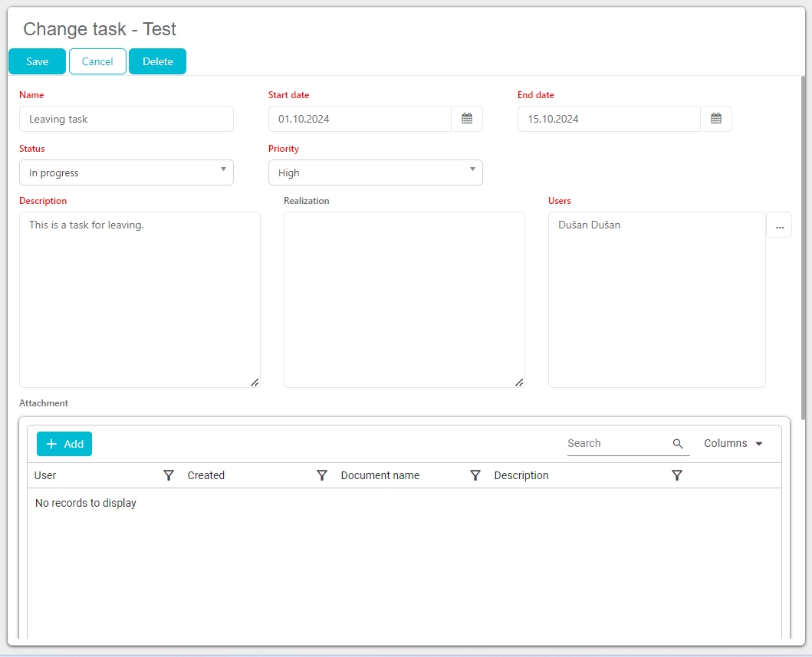The image size is (812, 657).
Task: Click the filter icon in Created column
Action: [322, 475]
